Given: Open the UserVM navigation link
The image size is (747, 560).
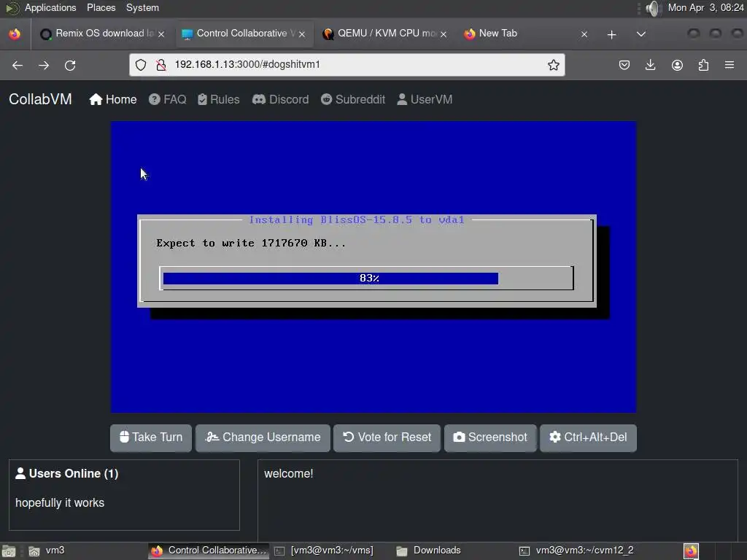Looking at the screenshot, I should [425, 99].
